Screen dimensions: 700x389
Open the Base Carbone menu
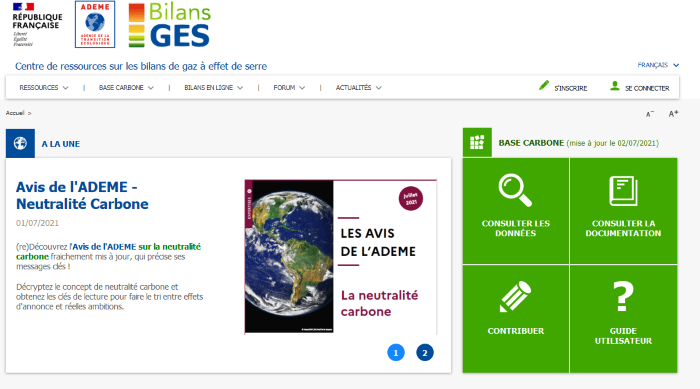pyautogui.click(x=126, y=88)
